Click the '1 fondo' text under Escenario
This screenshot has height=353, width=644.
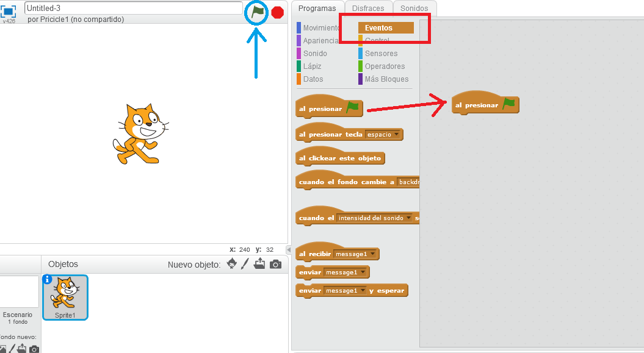(18, 322)
